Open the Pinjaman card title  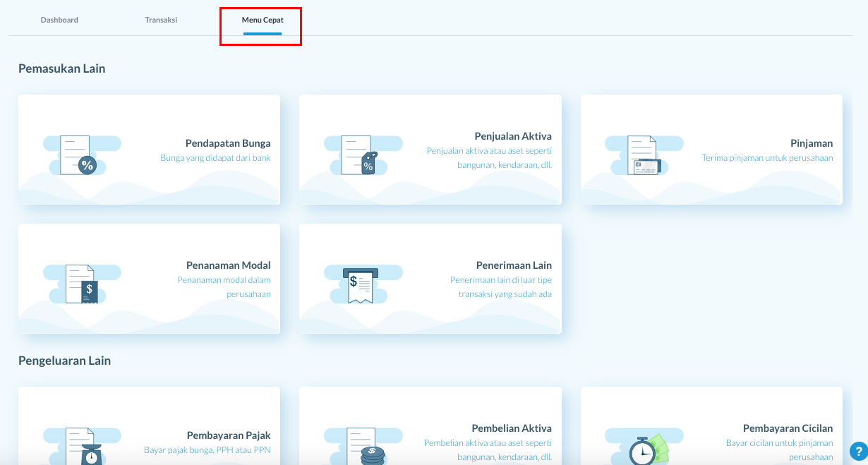tap(812, 143)
